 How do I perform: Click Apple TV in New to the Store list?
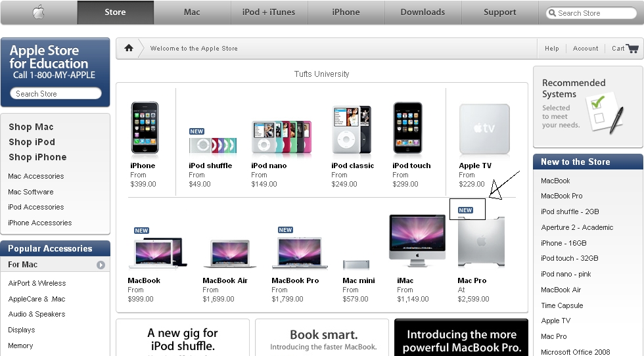[556, 321]
